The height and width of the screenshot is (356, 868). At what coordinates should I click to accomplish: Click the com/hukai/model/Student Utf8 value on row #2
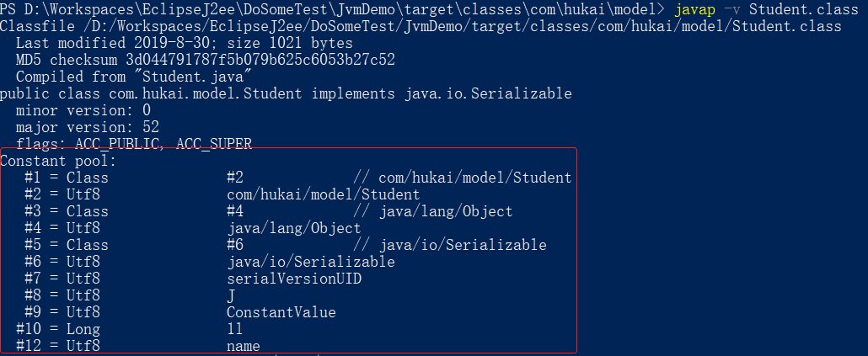point(310,194)
